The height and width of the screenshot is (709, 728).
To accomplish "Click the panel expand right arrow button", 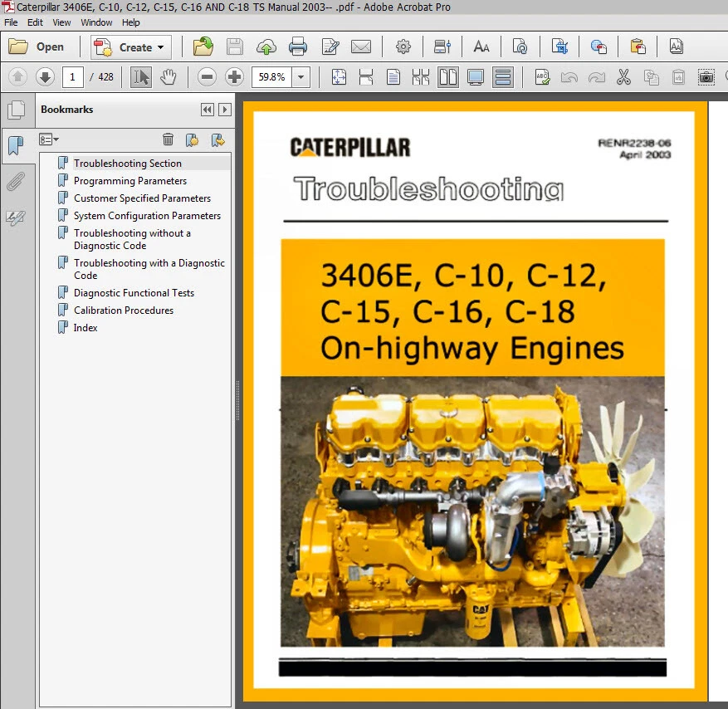I will click(x=225, y=110).
